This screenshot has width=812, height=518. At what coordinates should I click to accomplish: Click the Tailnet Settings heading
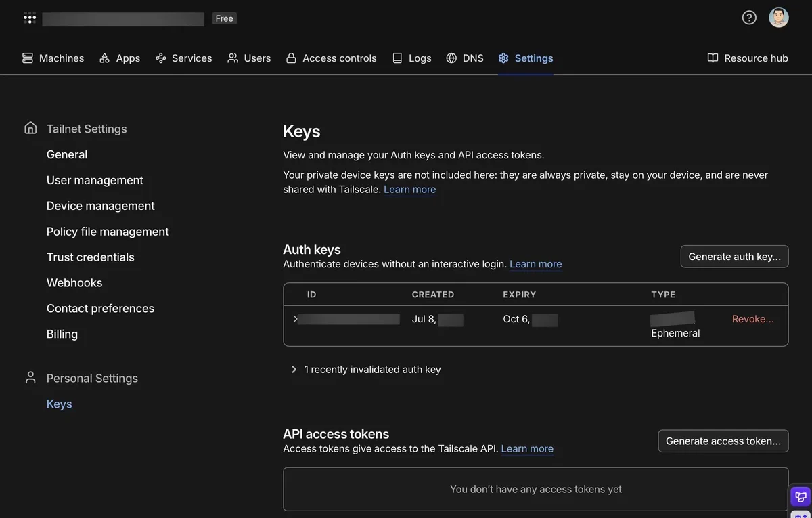[87, 129]
